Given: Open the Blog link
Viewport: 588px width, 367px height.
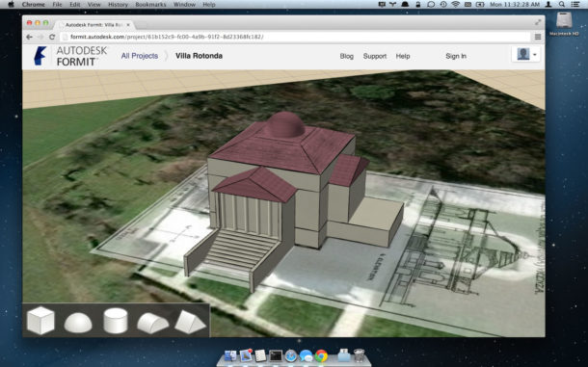Looking at the screenshot, I should pos(346,56).
